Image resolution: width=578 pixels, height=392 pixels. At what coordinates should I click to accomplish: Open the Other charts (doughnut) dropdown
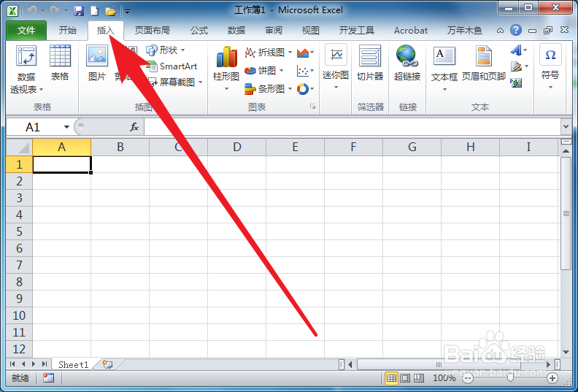tap(305, 88)
